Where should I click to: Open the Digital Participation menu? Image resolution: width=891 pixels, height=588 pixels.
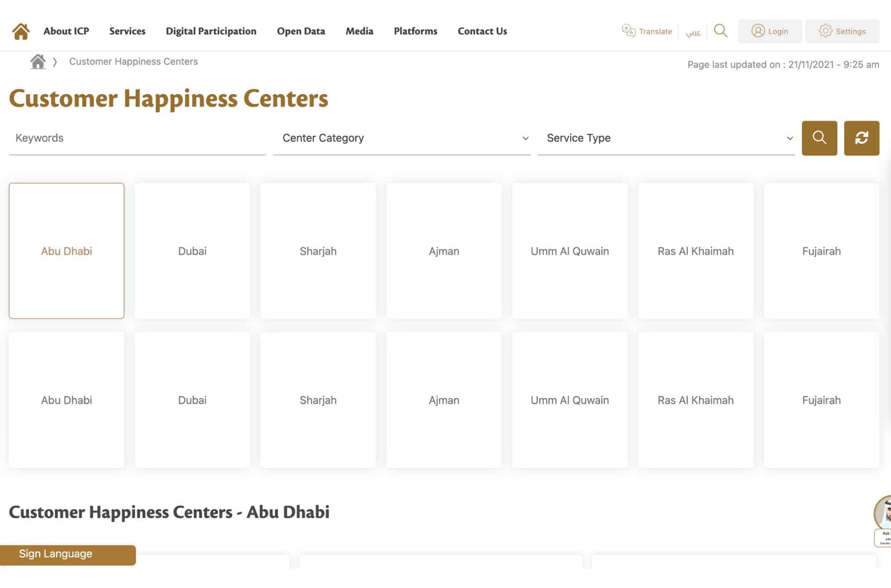tap(211, 31)
